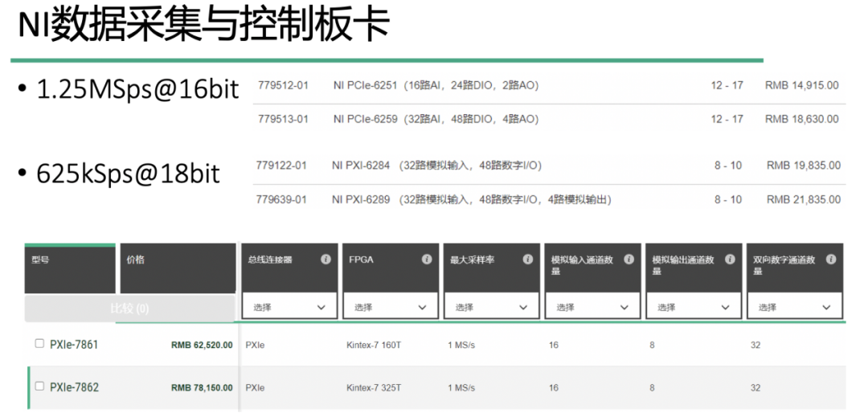This screenshot has width=868, height=417.
Task: Expand the 最大采样率 选择 dropdown
Action: point(492,307)
